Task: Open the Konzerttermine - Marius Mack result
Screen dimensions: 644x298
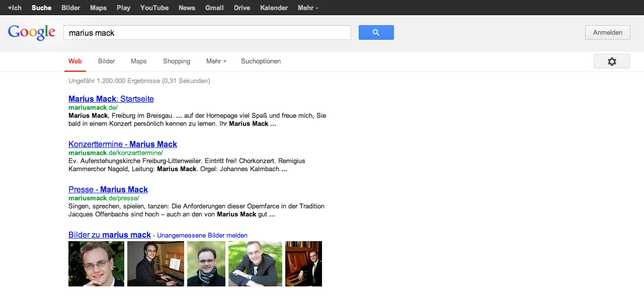Action: [123, 144]
